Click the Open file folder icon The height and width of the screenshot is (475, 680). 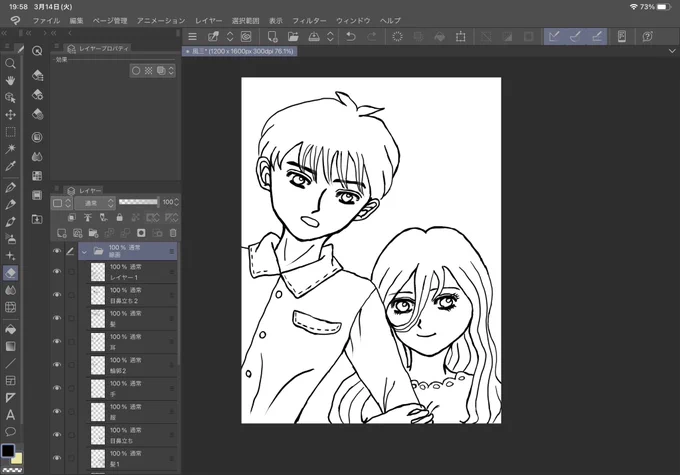[294, 37]
